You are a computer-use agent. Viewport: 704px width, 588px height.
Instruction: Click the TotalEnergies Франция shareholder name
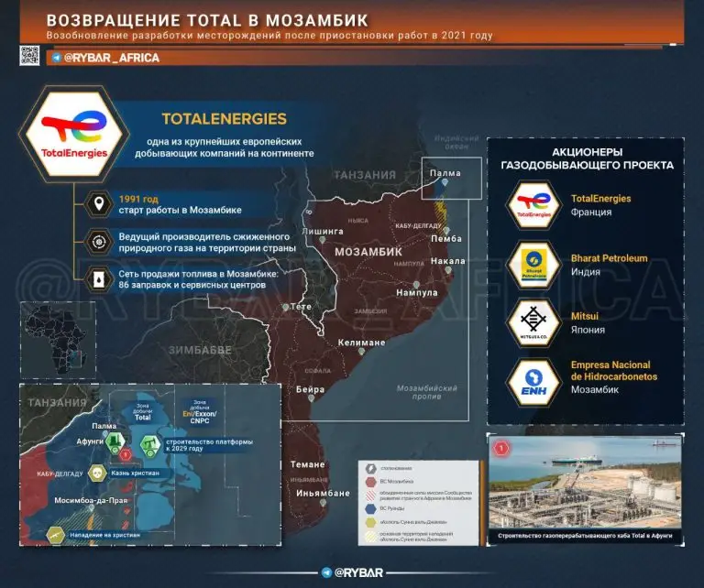click(600, 198)
